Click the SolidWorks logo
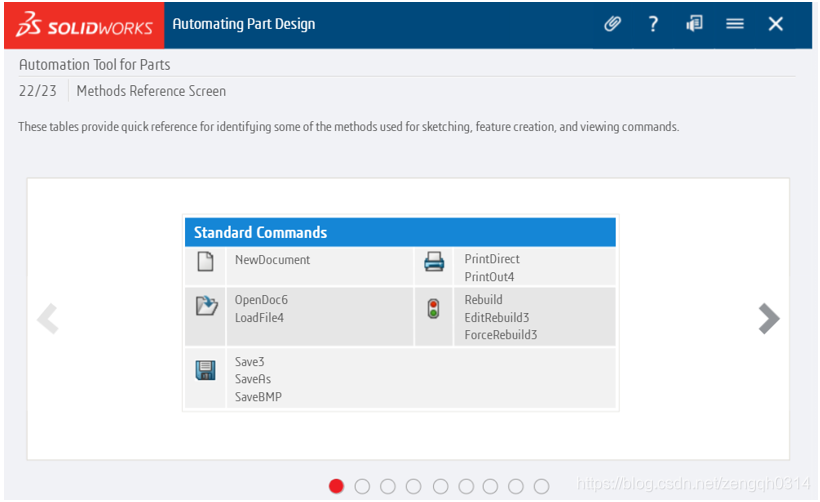 click(84, 25)
